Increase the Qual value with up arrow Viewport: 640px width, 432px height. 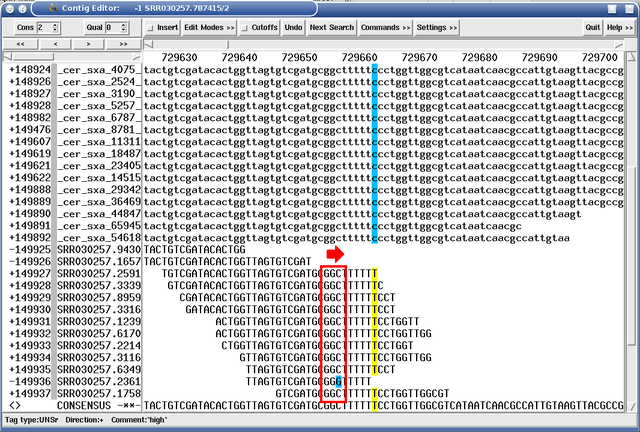tap(124, 24)
